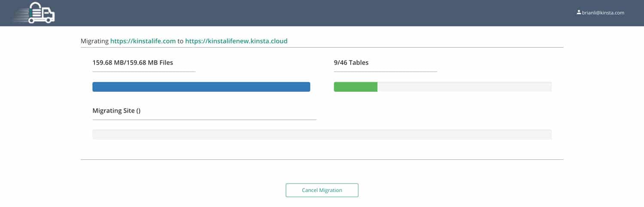
Task: Click the blue files progress bar
Action: (201, 87)
